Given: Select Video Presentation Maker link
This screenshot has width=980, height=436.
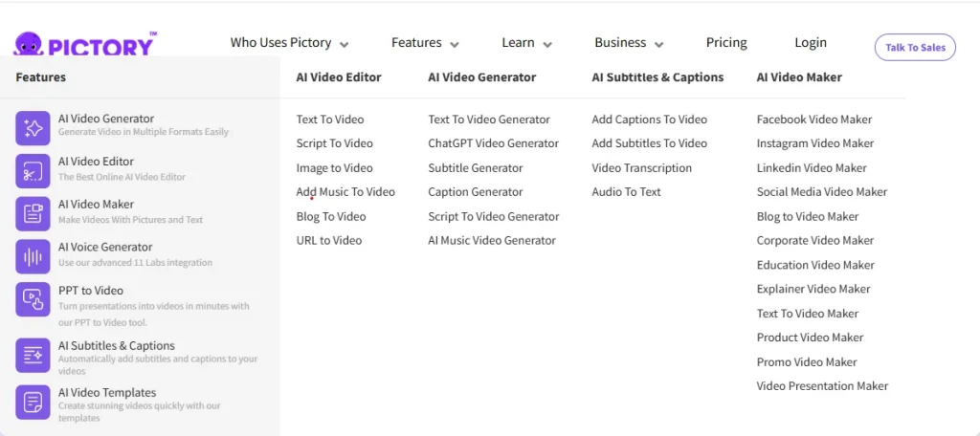Looking at the screenshot, I should point(822,386).
